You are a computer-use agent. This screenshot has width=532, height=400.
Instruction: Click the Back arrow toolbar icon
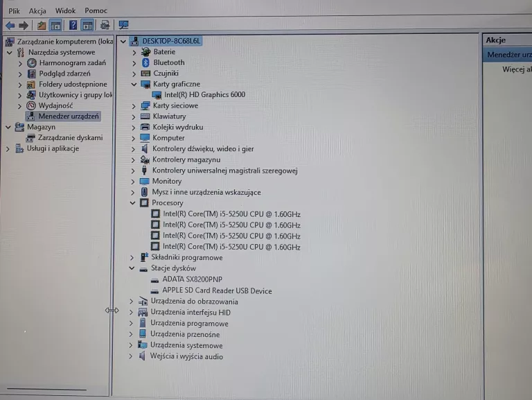click(10, 25)
